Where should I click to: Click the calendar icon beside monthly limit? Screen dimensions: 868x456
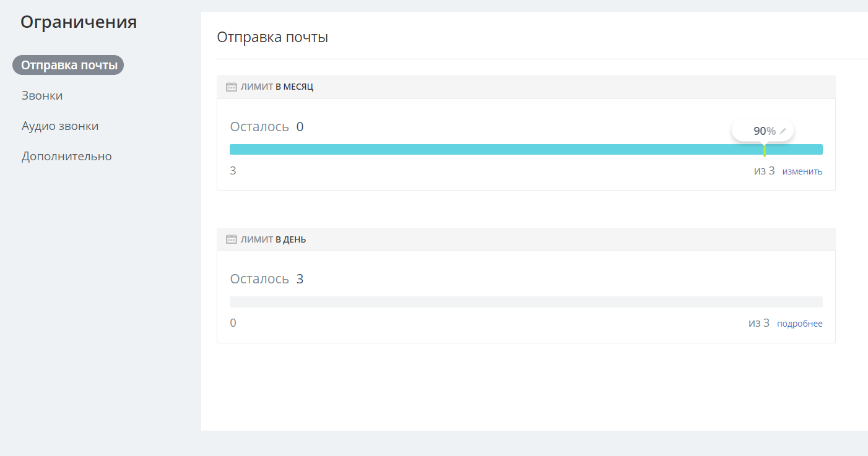pyautogui.click(x=232, y=87)
